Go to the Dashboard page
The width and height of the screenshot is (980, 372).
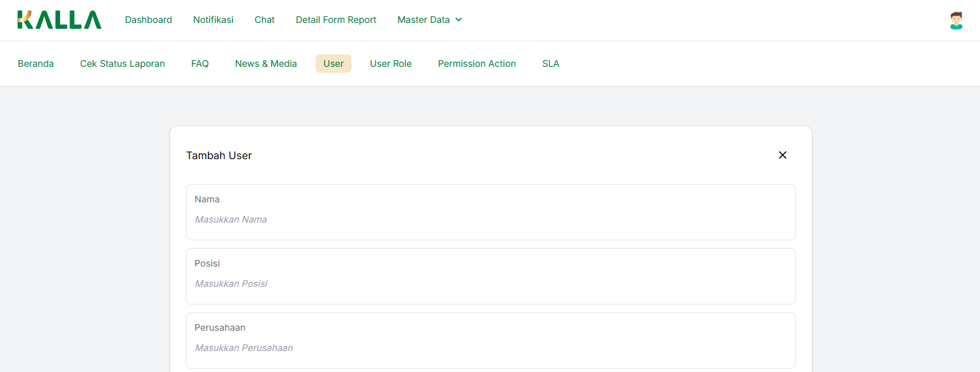tap(149, 20)
